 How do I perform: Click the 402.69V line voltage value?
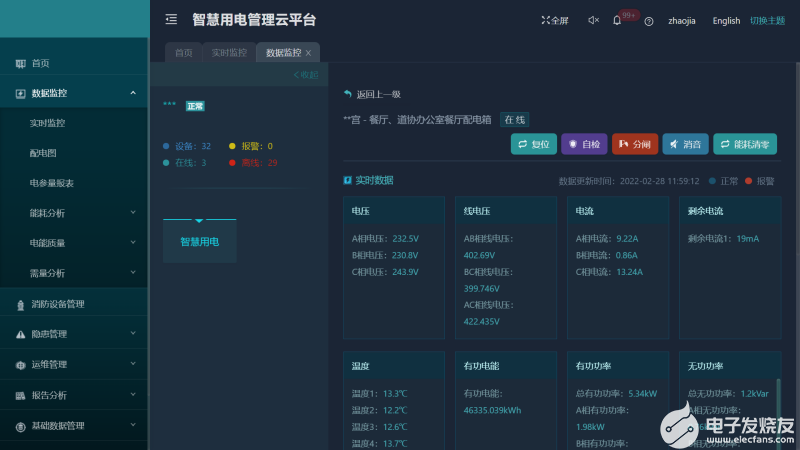(x=479, y=255)
